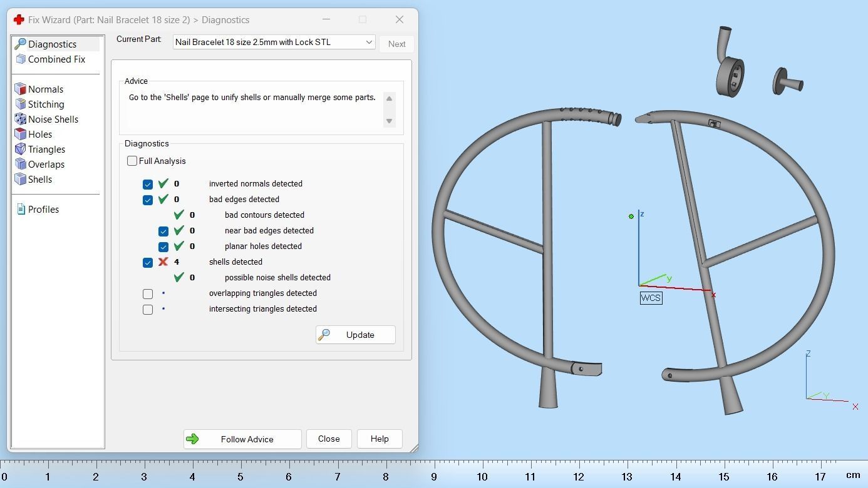Image resolution: width=868 pixels, height=488 pixels.
Task: Click the Shells page icon
Action: (20, 180)
